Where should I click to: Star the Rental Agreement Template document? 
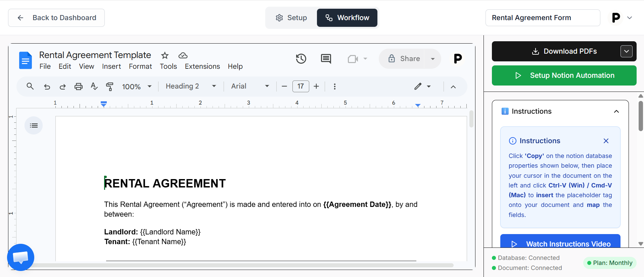165,55
